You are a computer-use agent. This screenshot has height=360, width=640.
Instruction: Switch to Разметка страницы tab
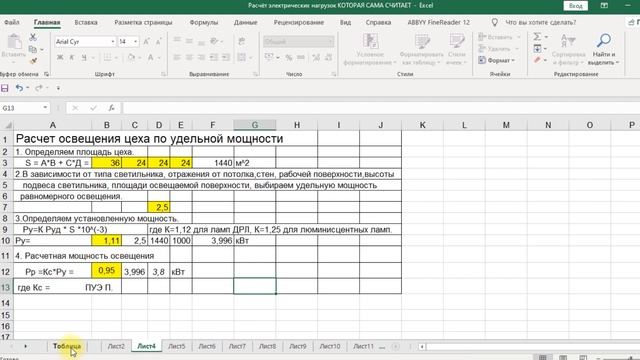[143, 22]
